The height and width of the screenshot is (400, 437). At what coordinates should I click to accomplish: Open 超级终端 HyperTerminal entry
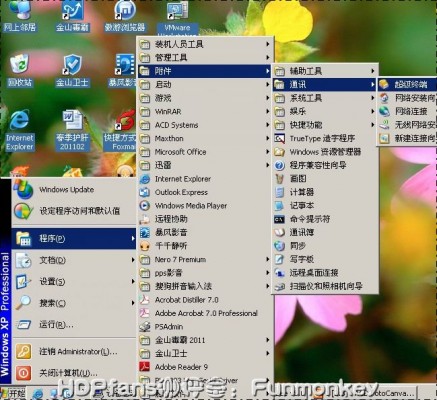407,84
